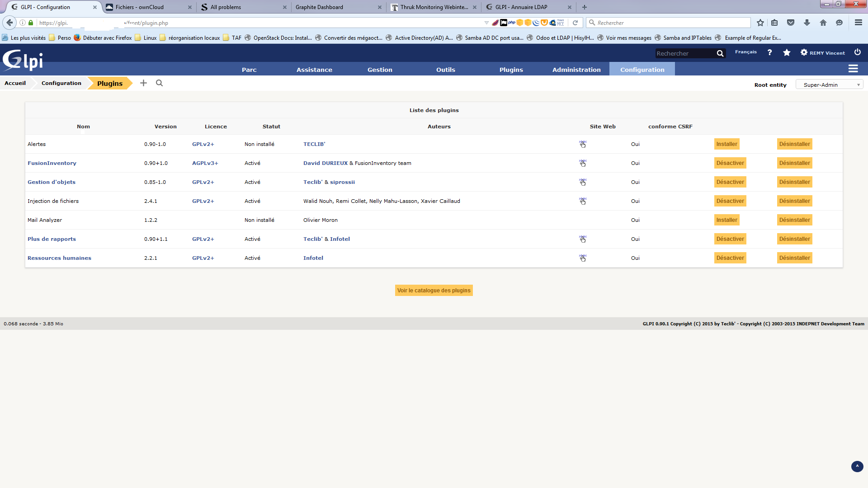Click Français language link

click(x=746, y=52)
